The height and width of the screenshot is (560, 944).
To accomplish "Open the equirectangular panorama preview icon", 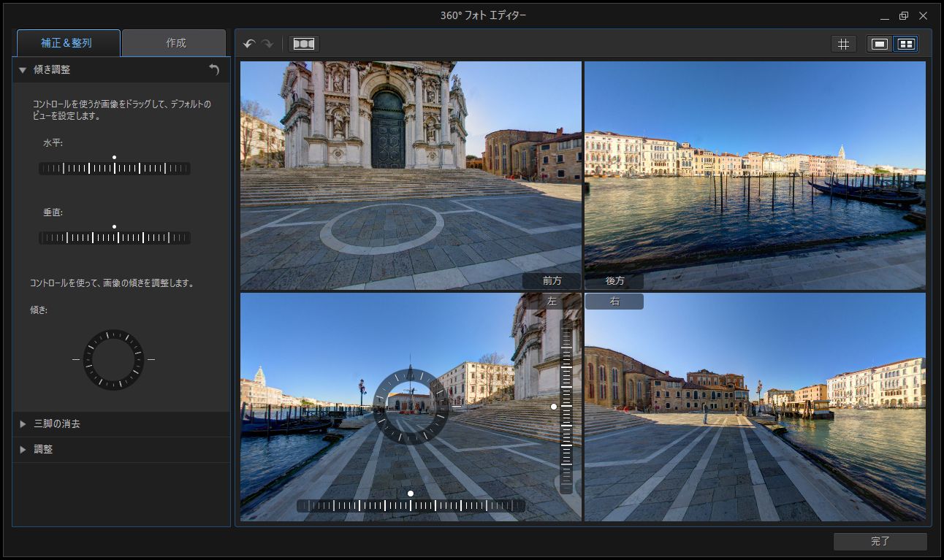I will point(302,43).
